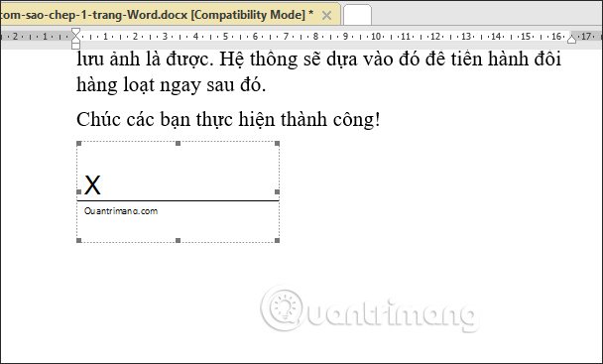Image resolution: width=603 pixels, height=364 pixels.
Task: Select the document tab com-sao-chep-1-trang-Word.docx
Action: tap(170, 15)
